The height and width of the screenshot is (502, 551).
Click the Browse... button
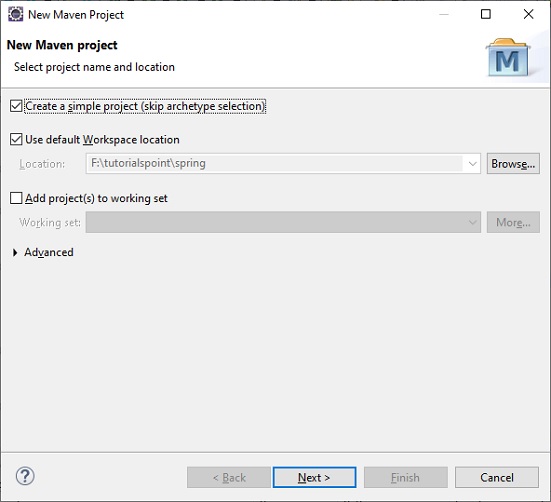pyautogui.click(x=513, y=163)
